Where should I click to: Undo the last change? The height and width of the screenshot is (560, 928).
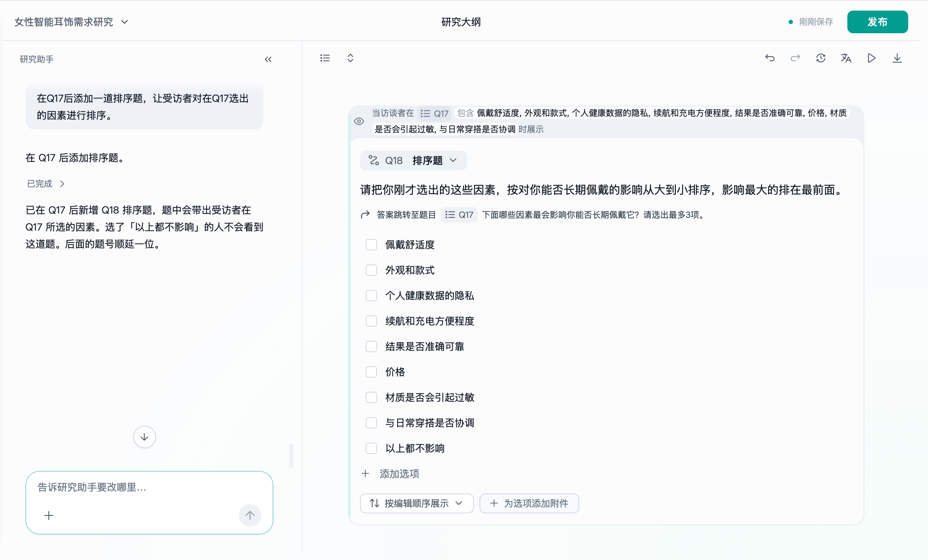pos(770,58)
